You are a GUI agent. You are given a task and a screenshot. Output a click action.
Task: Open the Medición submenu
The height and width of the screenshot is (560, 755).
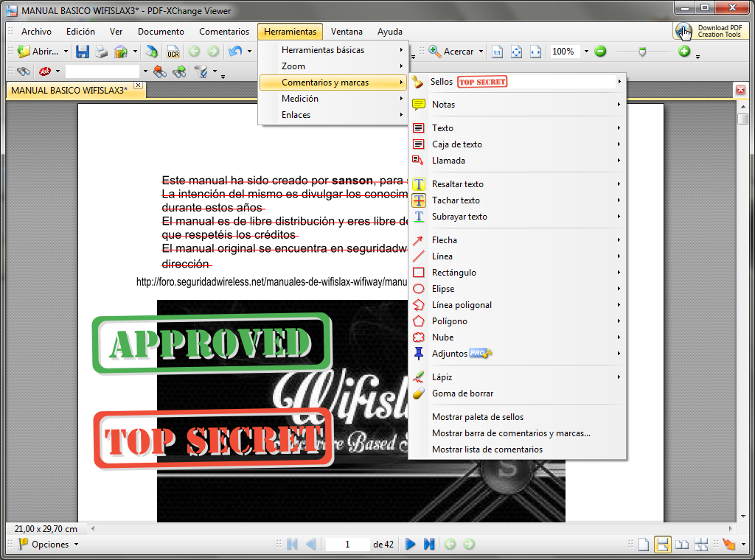pyautogui.click(x=333, y=99)
